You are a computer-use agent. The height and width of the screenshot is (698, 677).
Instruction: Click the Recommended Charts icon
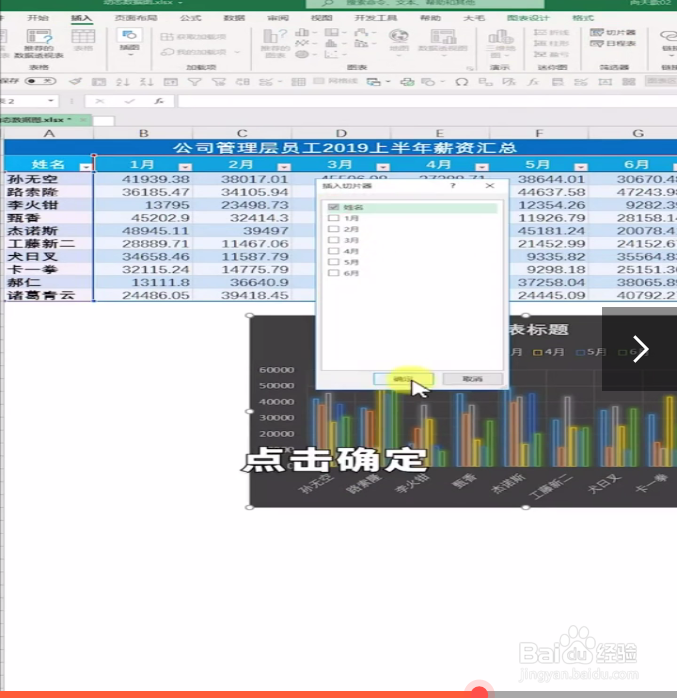(x=275, y=43)
